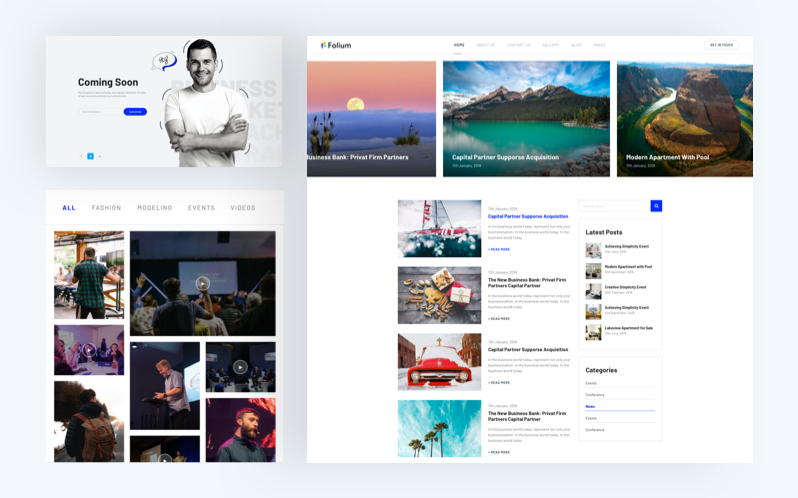This screenshot has height=498, width=798.
Task: Click the Folium logo in the header
Action: (336, 45)
